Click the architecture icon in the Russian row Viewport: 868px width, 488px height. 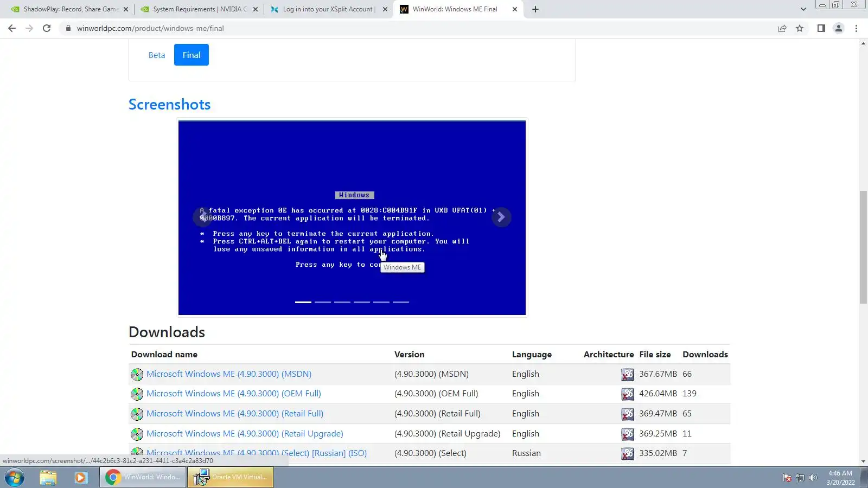point(628,454)
